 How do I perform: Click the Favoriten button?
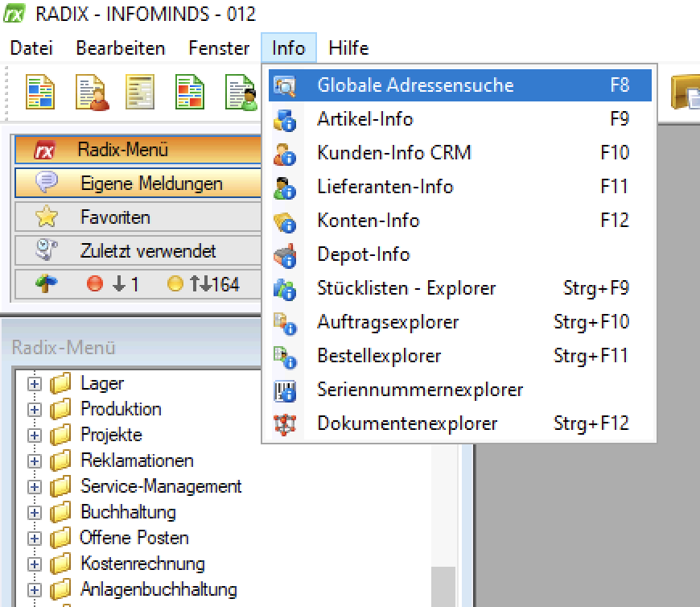(138, 217)
